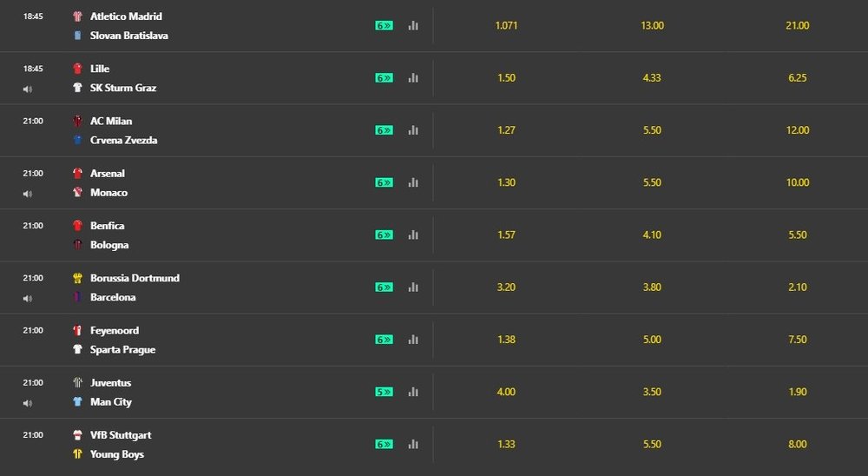Expand 6 markets badge for VfB Stuttgart match
The image size is (868, 476).
click(385, 445)
